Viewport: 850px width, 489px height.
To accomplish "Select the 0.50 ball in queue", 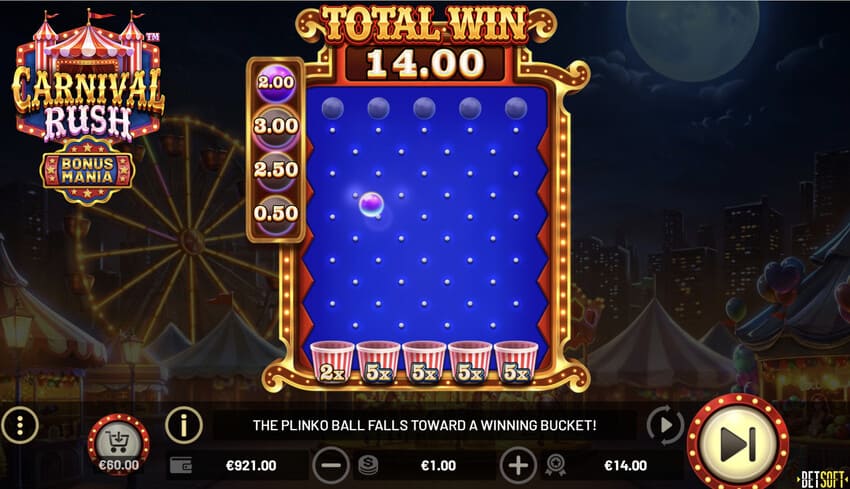I will (276, 213).
